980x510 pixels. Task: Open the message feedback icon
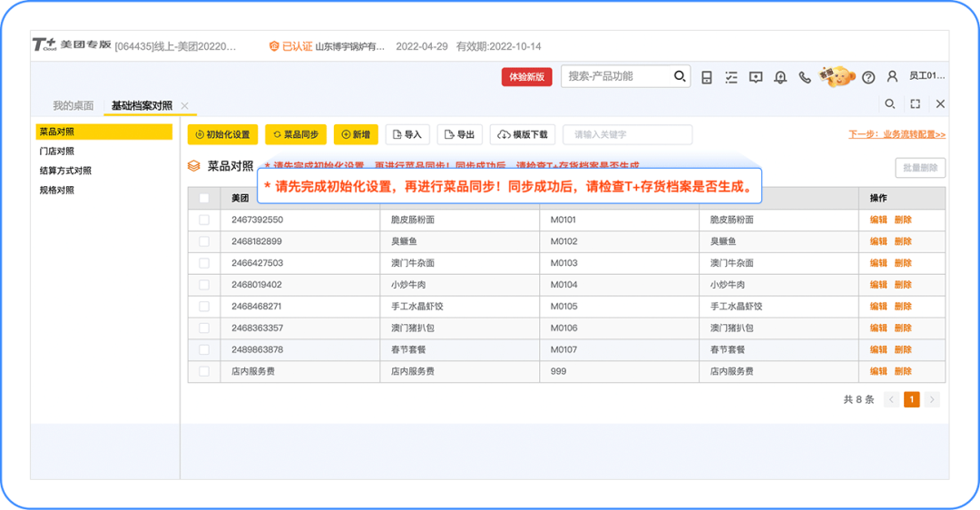756,77
